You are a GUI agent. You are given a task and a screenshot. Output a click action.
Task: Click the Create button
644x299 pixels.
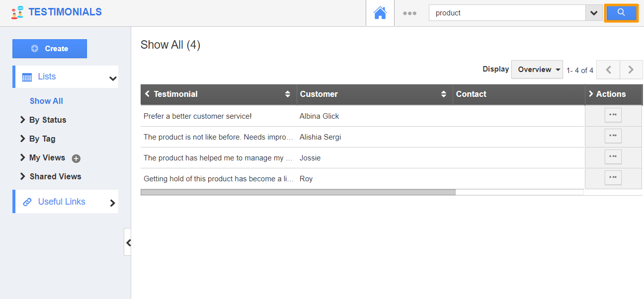click(x=50, y=49)
